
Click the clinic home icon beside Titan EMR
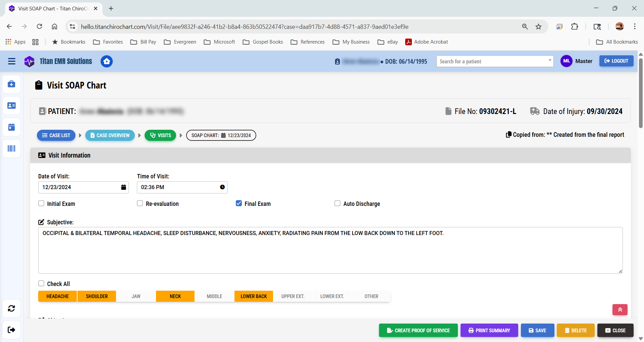pyautogui.click(x=106, y=61)
